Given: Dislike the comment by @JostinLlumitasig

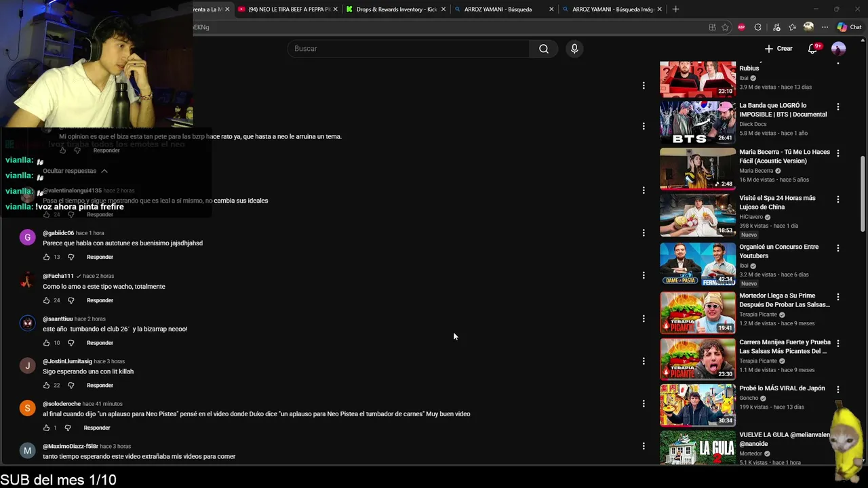Looking at the screenshot, I should click(71, 386).
